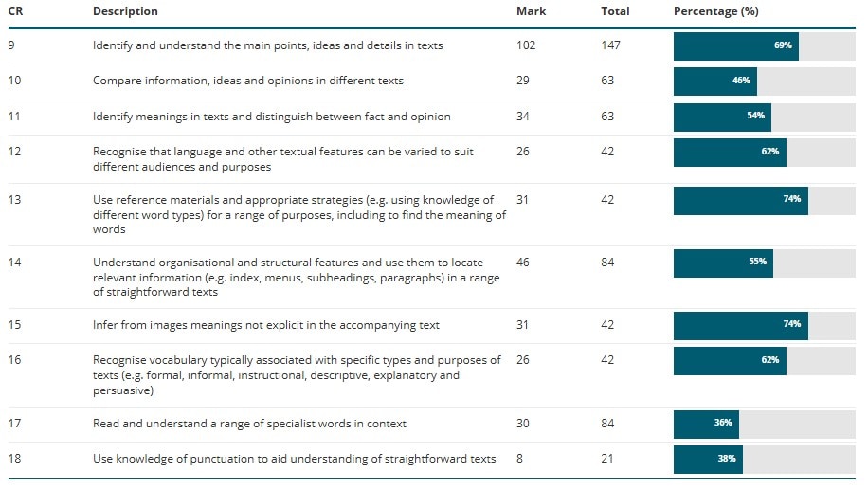Select the Total column header
The width and height of the screenshot is (868, 490).
pyautogui.click(x=615, y=11)
